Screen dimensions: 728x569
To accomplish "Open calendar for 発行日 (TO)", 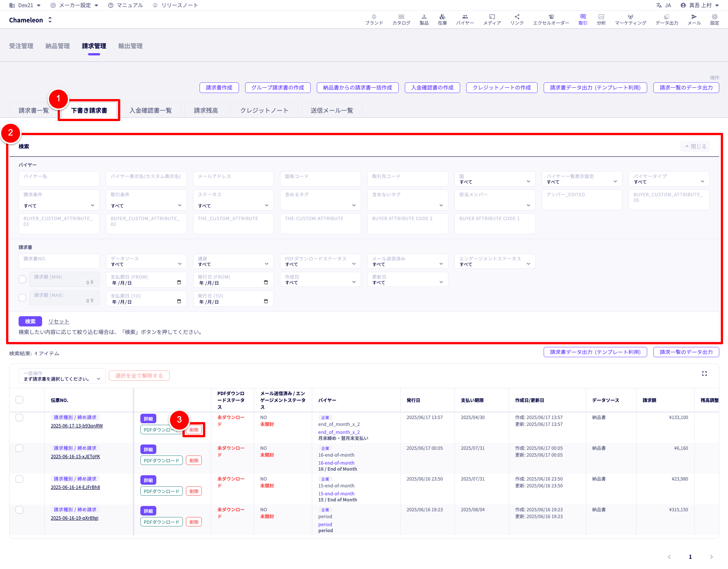I will pyautogui.click(x=266, y=301).
